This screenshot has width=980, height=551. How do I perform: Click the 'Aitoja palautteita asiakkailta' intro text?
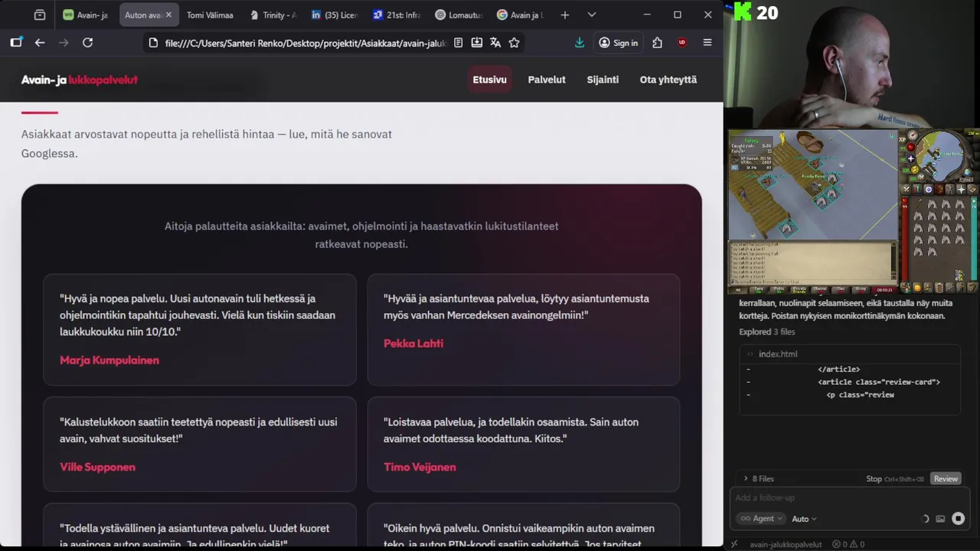coord(361,235)
